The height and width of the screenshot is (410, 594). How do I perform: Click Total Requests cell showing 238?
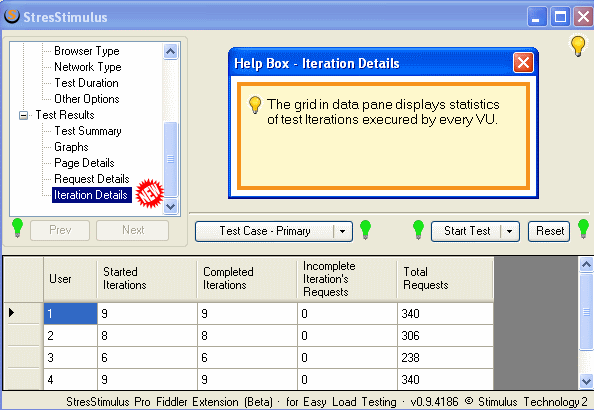pyautogui.click(x=445, y=357)
